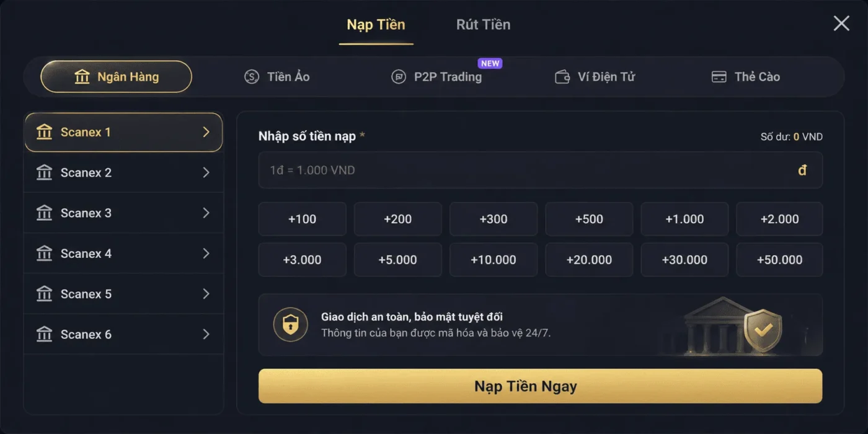Switch to the Rút Tiền tab
The image size is (868, 434).
[x=482, y=24]
